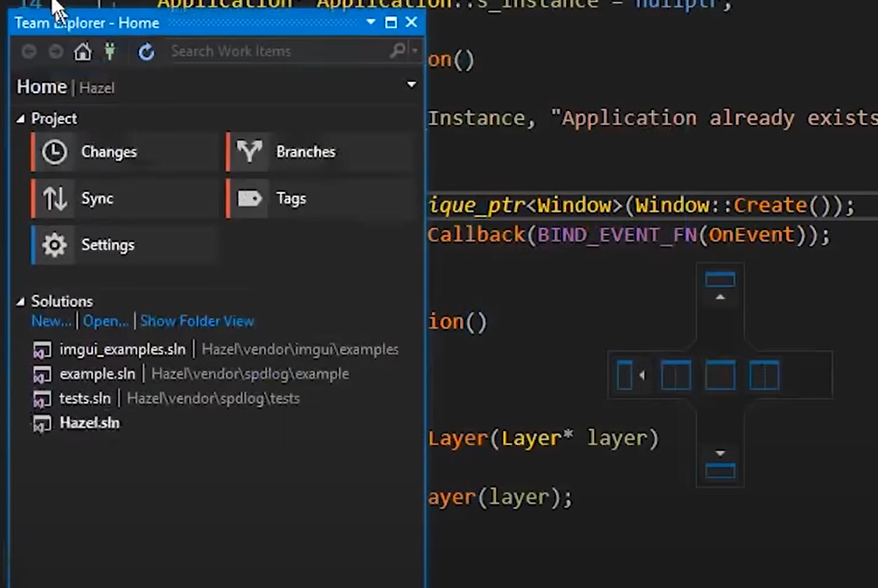Click the sync arrows icon
This screenshot has width=878, height=588.
(x=55, y=199)
